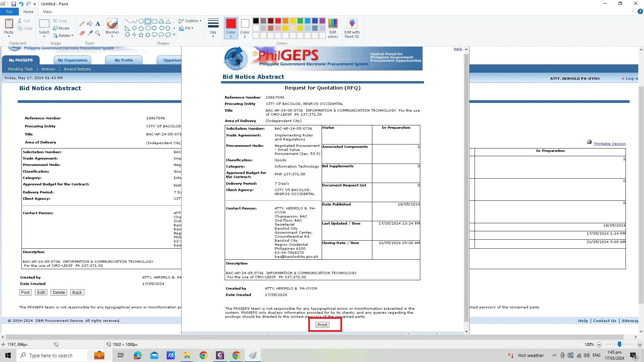This screenshot has height=362, width=644.
Task: Select the Cloud callout shape
Action: click(x=168, y=35)
